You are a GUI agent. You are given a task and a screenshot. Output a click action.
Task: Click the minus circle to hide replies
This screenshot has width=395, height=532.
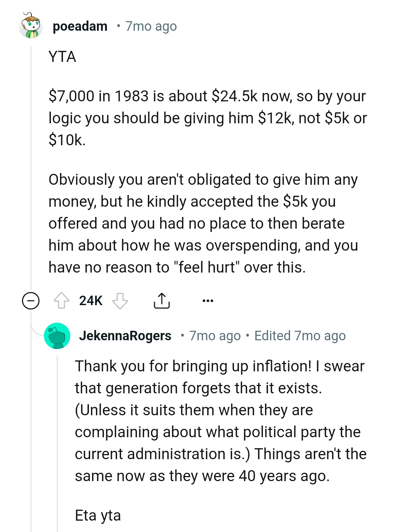coord(31,300)
